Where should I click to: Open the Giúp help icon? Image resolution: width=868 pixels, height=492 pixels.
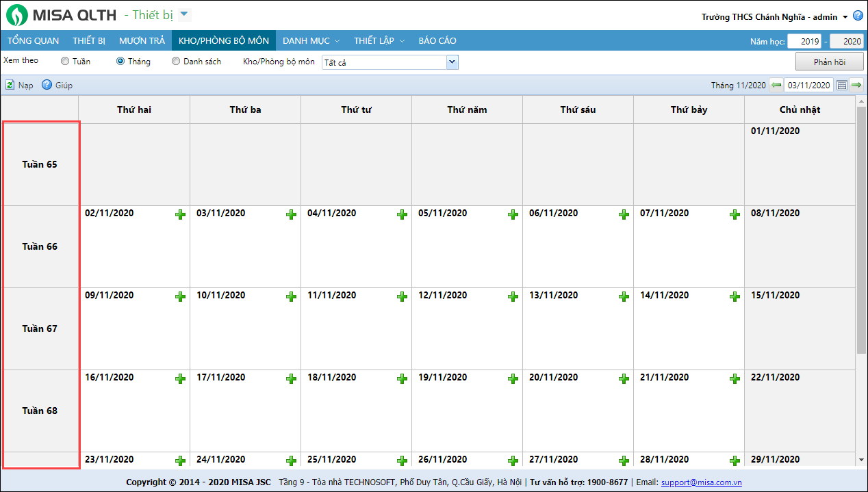point(47,85)
